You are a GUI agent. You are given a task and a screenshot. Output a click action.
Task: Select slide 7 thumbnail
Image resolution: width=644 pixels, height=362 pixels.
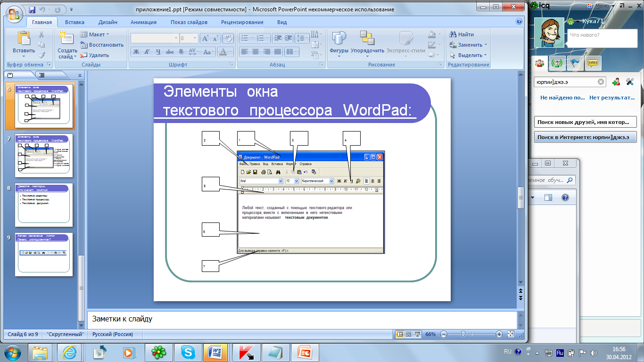click(x=44, y=156)
